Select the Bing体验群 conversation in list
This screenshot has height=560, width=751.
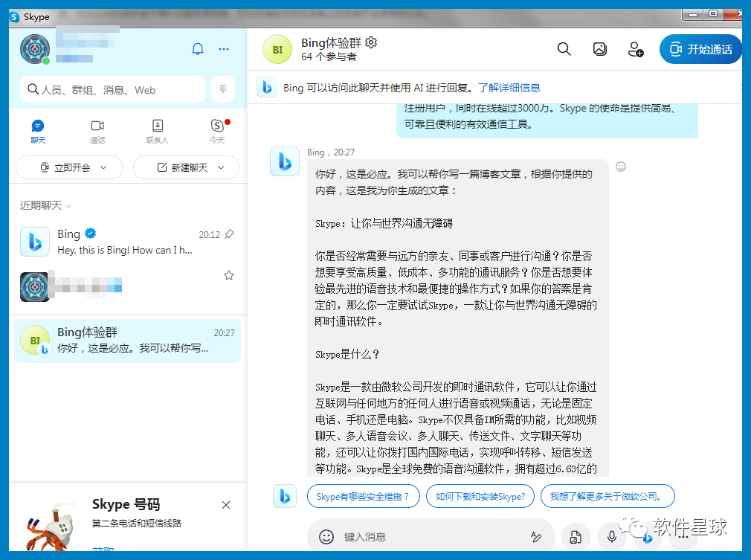[127, 341]
